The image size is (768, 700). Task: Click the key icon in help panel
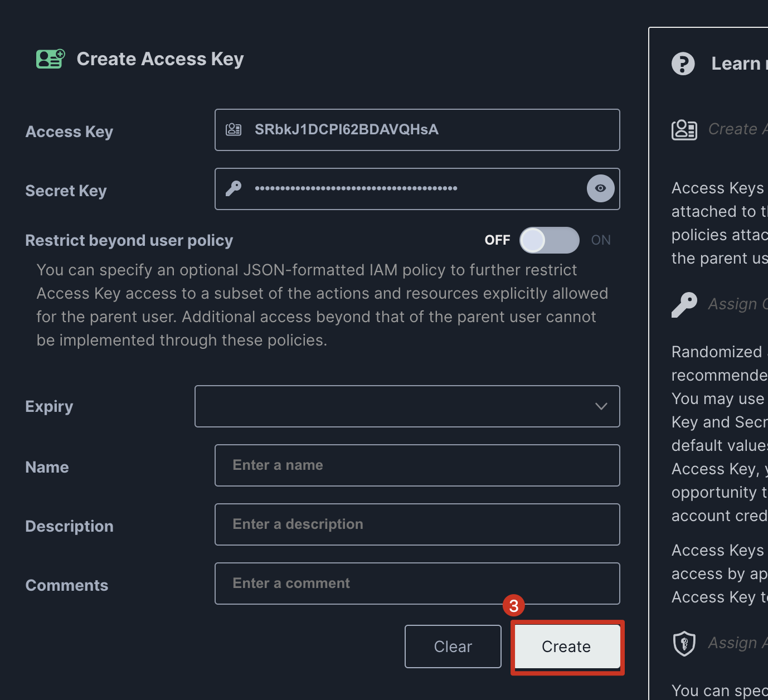coord(684,305)
